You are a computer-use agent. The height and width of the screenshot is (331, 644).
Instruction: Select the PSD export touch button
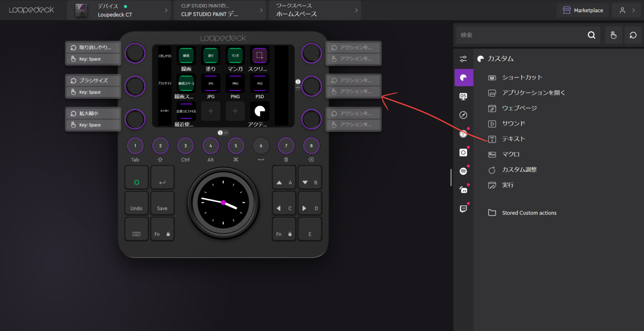(x=260, y=83)
